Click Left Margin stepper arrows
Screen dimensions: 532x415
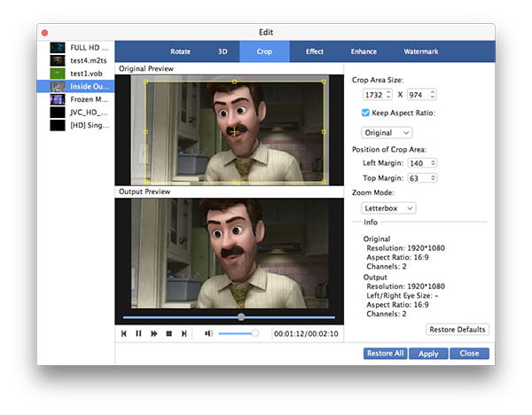tap(433, 163)
